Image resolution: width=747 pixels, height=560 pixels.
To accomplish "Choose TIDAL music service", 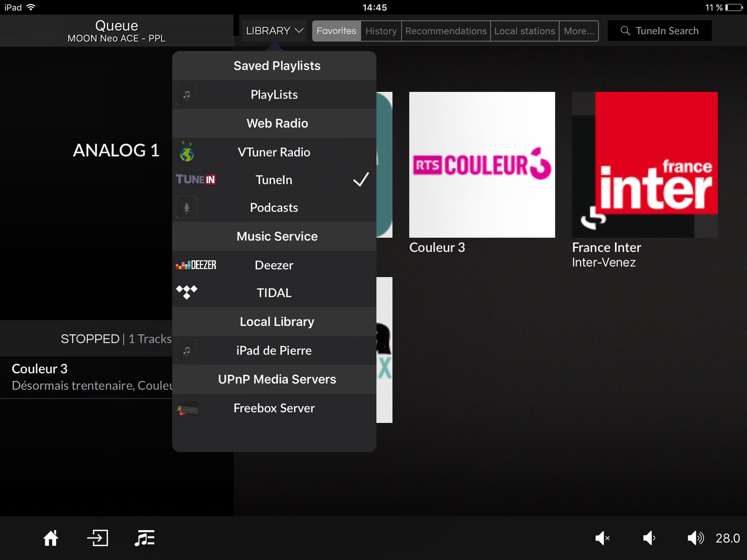I will [274, 293].
